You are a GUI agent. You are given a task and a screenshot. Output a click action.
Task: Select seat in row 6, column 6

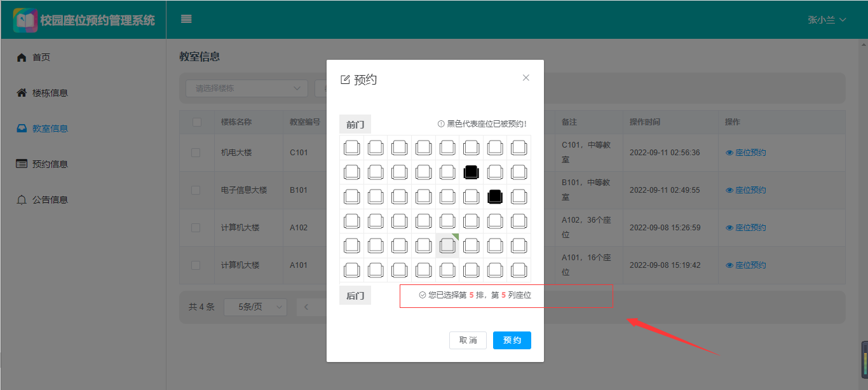click(x=471, y=270)
